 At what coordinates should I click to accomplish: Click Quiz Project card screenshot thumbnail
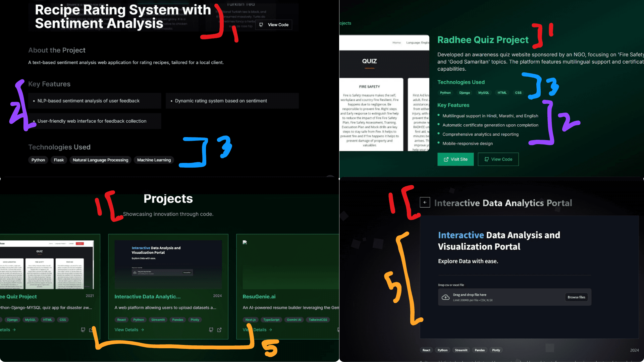click(x=47, y=264)
